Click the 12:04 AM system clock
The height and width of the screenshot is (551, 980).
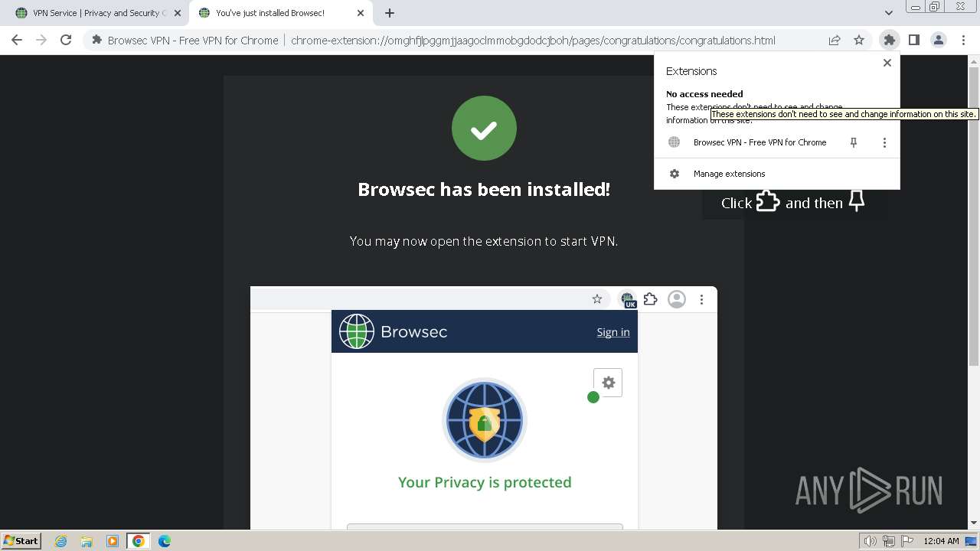941,541
